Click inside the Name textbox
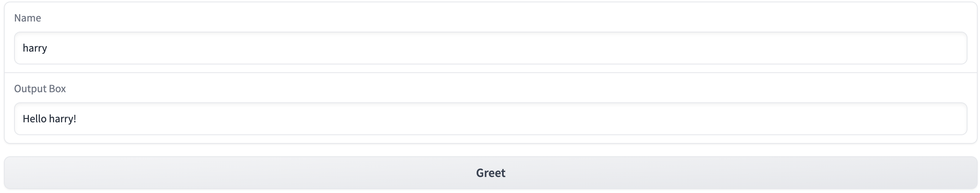The width and height of the screenshot is (980, 193). pyautogui.click(x=490, y=48)
